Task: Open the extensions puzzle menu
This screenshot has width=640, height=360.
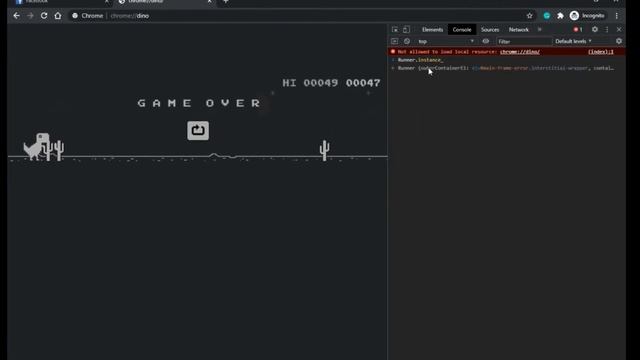Action: pyautogui.click(x=560, y=16)
